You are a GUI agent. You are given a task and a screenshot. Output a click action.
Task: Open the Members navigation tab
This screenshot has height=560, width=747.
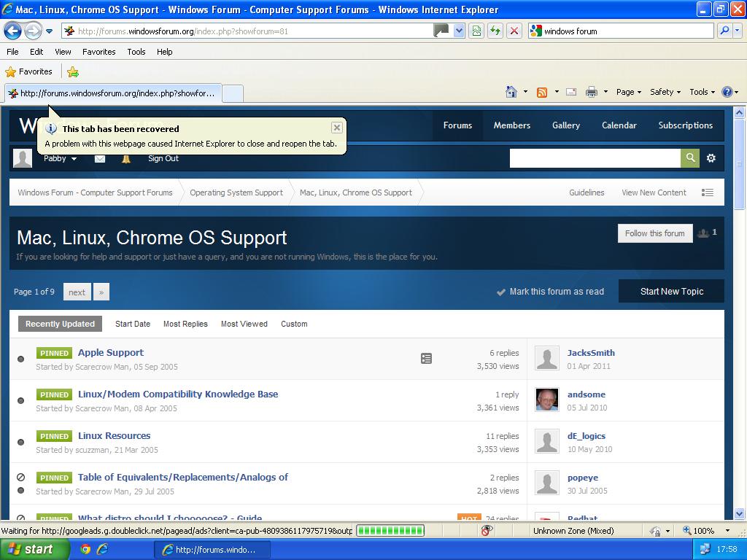pyautogui.click(x=511, y=125)
